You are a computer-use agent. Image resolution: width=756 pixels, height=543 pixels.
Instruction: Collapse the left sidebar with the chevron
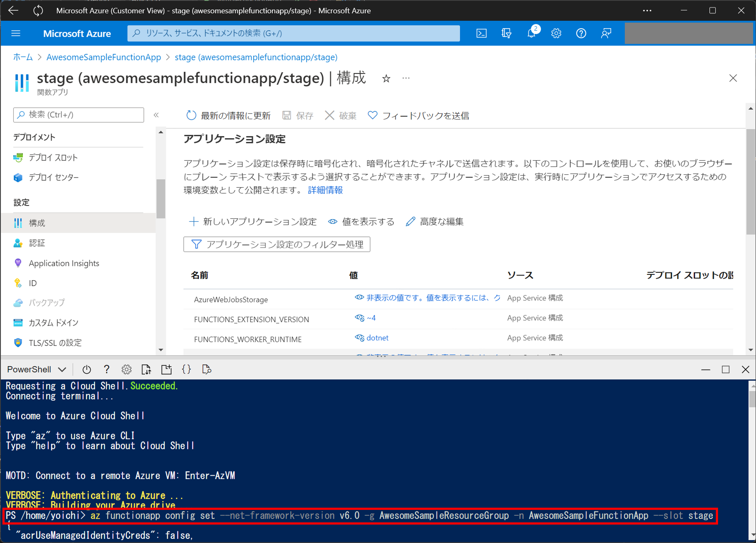(x=156, y=115)
